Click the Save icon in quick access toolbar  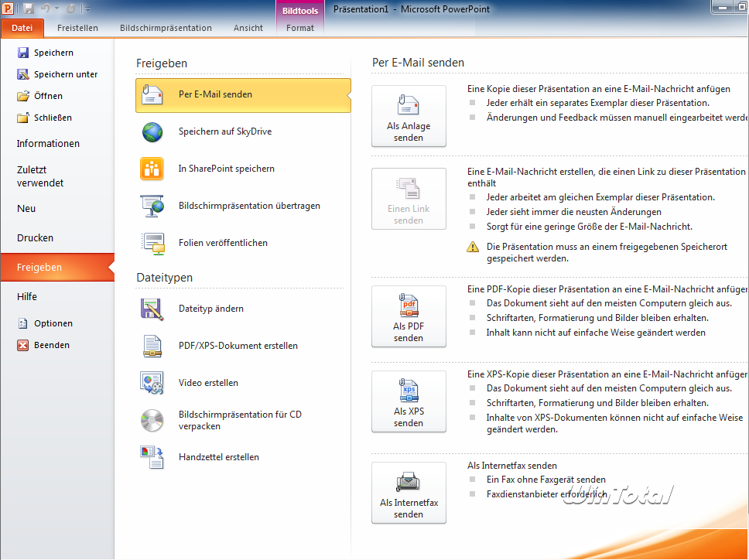point(28,8)
